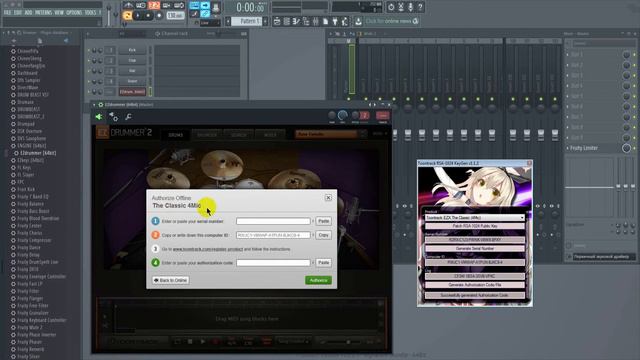640x360 pixels.
Task: Click the download content library icon
Action: (358, 21)
